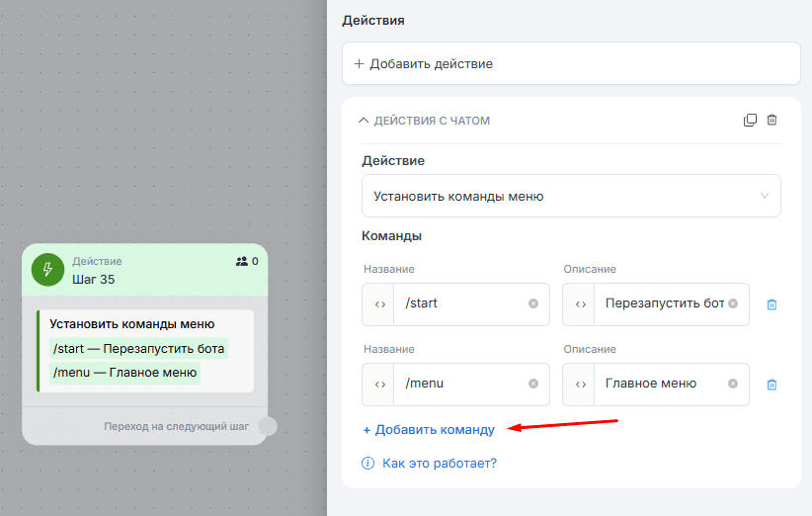Delete the /start command row
Viewport: 812px width, 516px height.
[771, 304]
